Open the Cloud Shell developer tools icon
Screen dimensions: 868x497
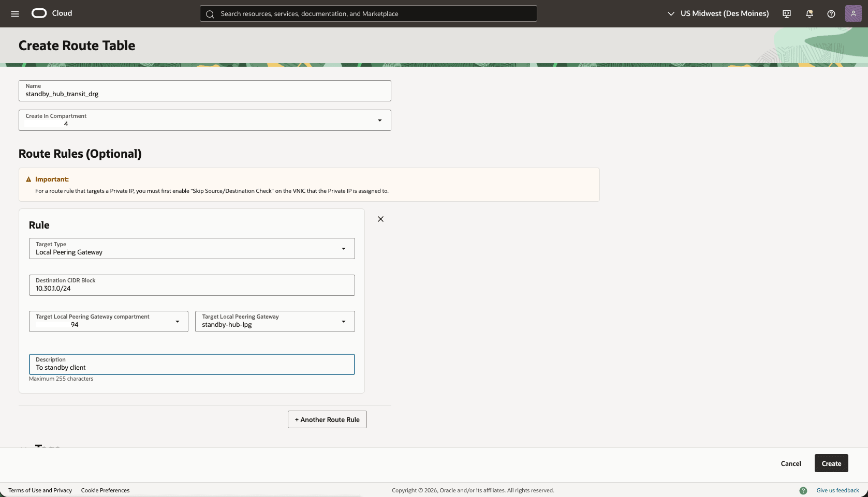coord(786,13)
